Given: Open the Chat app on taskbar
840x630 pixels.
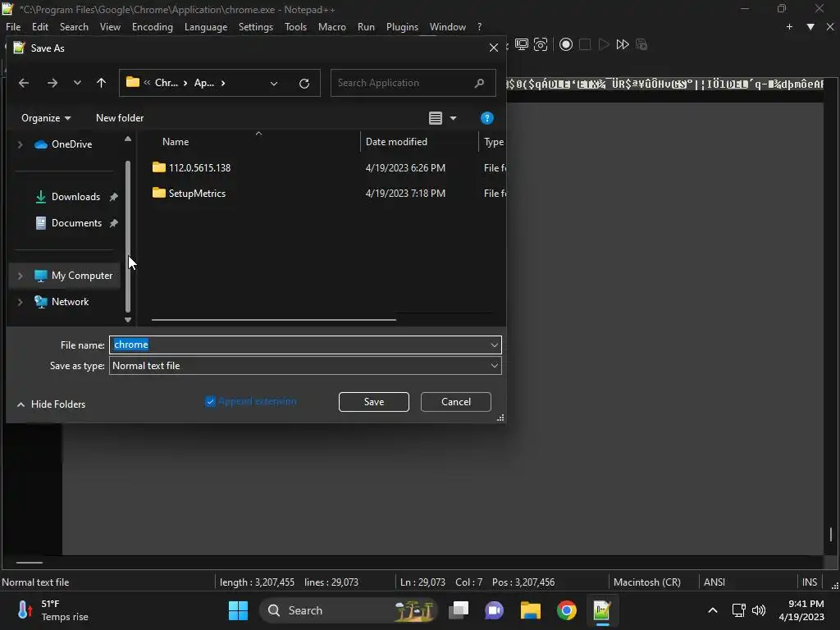Looking at the screenshot, I should coord(494,610).
